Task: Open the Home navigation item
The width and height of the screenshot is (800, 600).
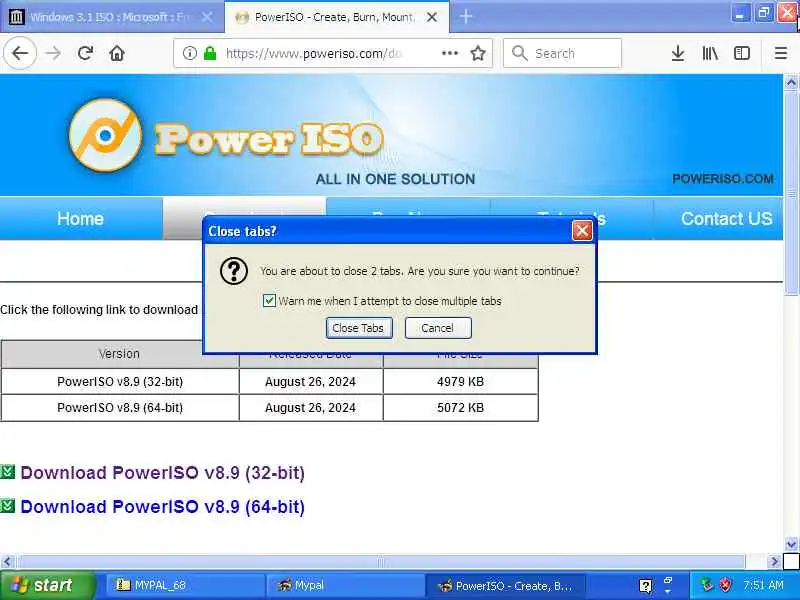Action: pos(81,218)
